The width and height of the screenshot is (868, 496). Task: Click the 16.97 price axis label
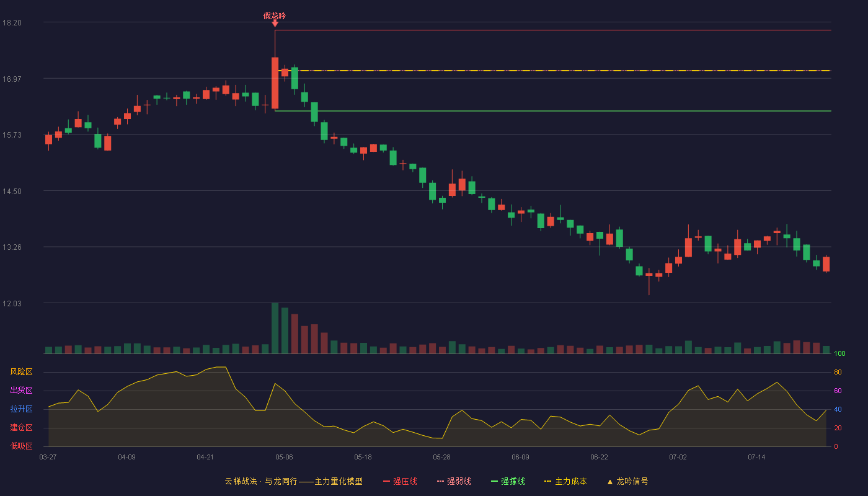[x=12, y=79]
